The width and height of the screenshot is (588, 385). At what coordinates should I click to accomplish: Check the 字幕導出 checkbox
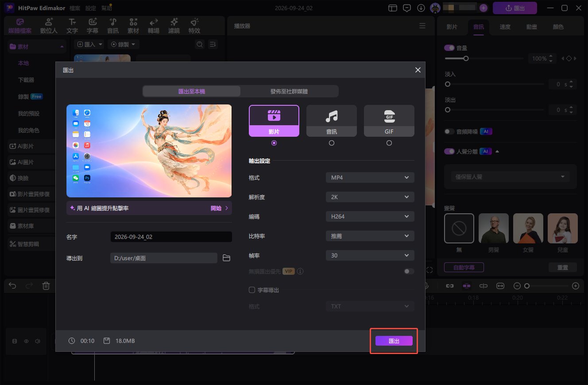point(252,290)
